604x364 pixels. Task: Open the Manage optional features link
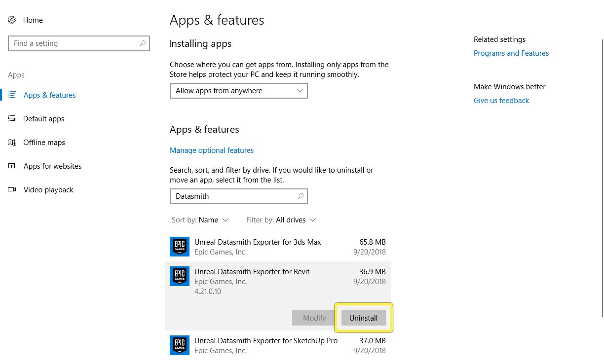212,150
